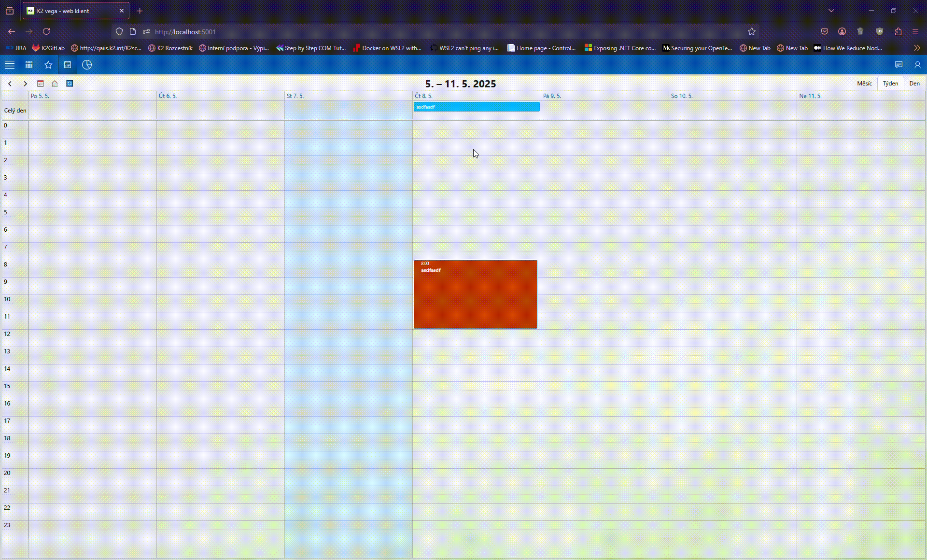Go to today using home icon

pos(55,84)
